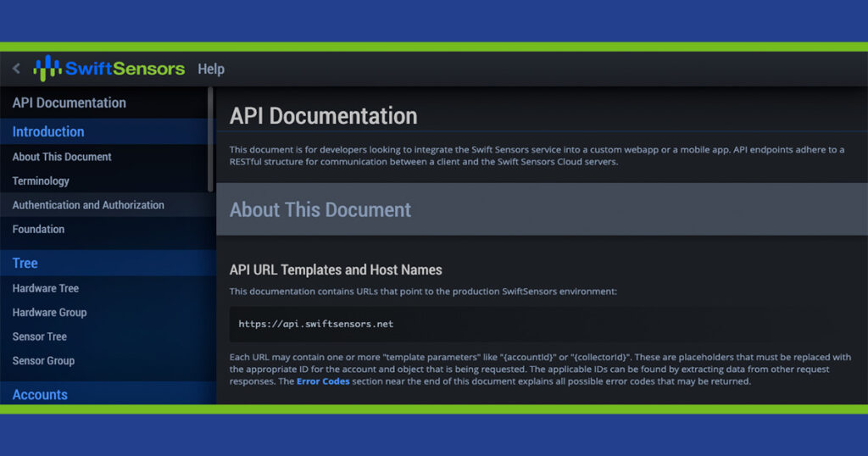This screenshot has width=868, height=456.
Task: Open Sensor Tree in sidebar
Action: 39,336
